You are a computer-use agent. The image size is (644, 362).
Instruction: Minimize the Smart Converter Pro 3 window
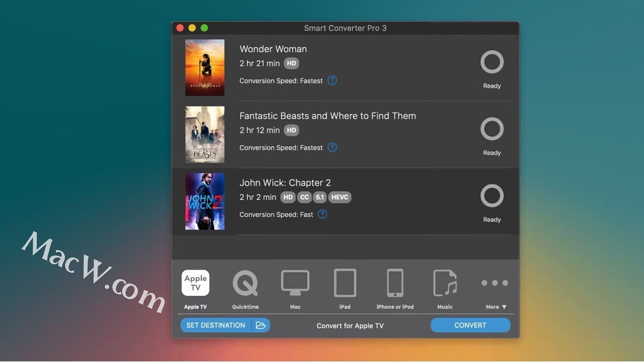click(x=192, y=28)
